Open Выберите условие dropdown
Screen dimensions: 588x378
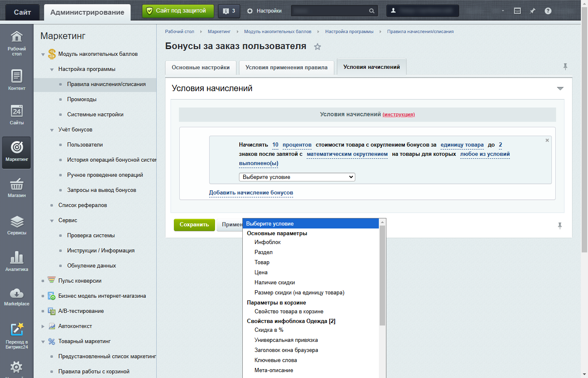297,177
